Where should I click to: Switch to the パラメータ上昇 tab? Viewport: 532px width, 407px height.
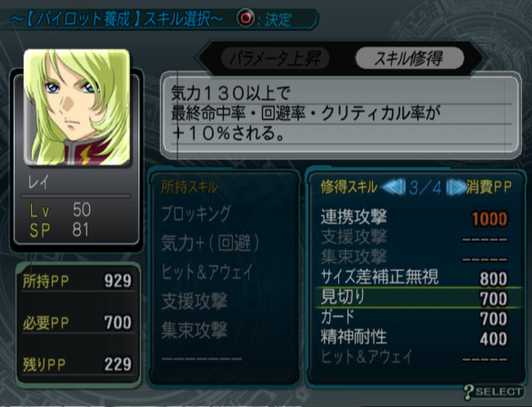(276, 59)
